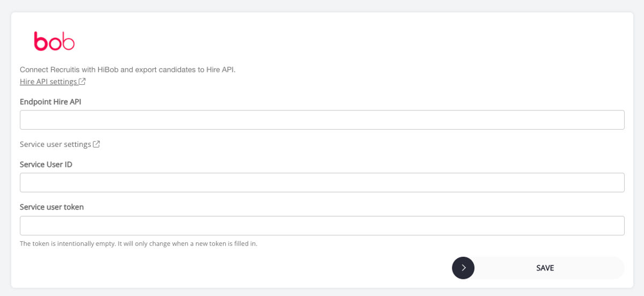The image size is (644, 296).
Task: Click the dark circular arrow icon
Action: [x=463, y=268]
